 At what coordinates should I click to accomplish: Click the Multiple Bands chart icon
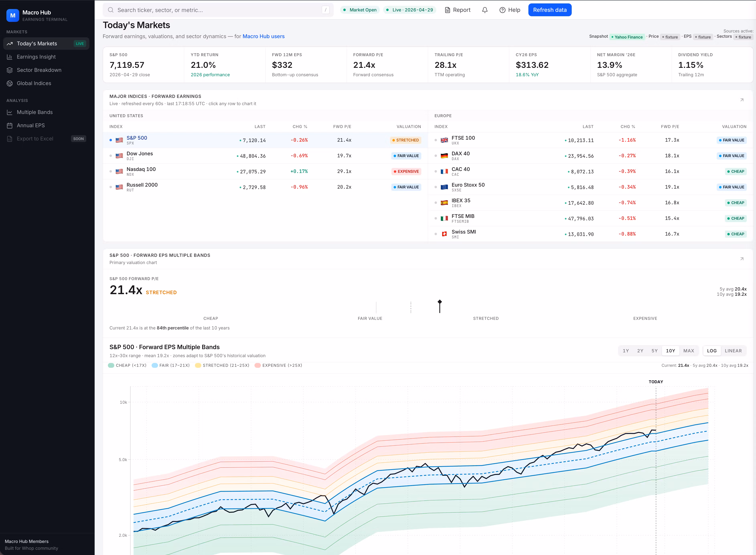[10, 112]
